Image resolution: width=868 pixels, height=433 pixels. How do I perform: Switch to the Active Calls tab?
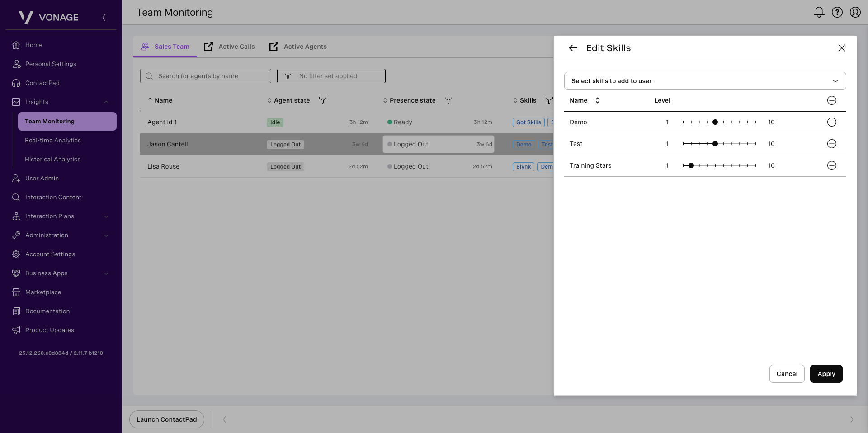[229, 47]
